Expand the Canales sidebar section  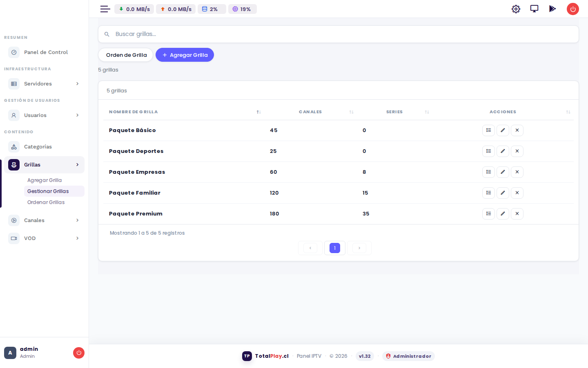point(44,220)
